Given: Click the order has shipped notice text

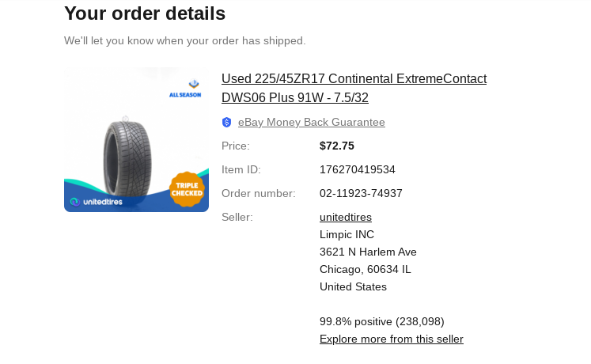Looking at the screenshot, I should (184, 40).
